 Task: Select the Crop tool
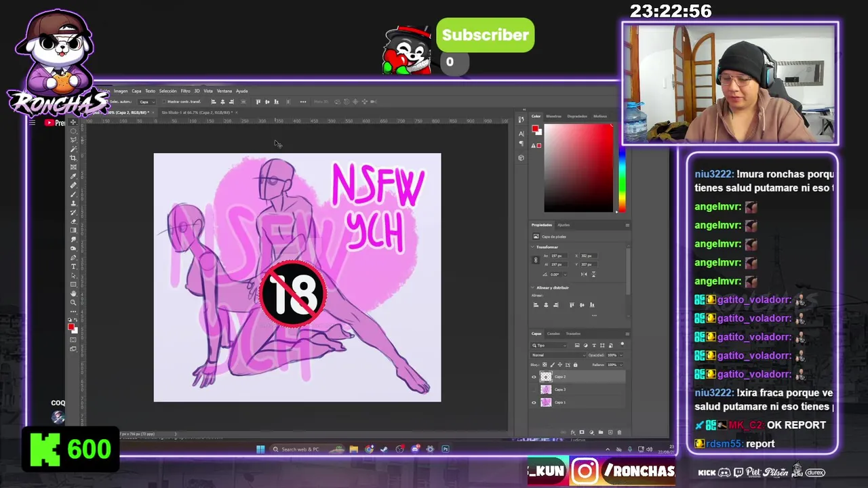[x=73, y=158]
